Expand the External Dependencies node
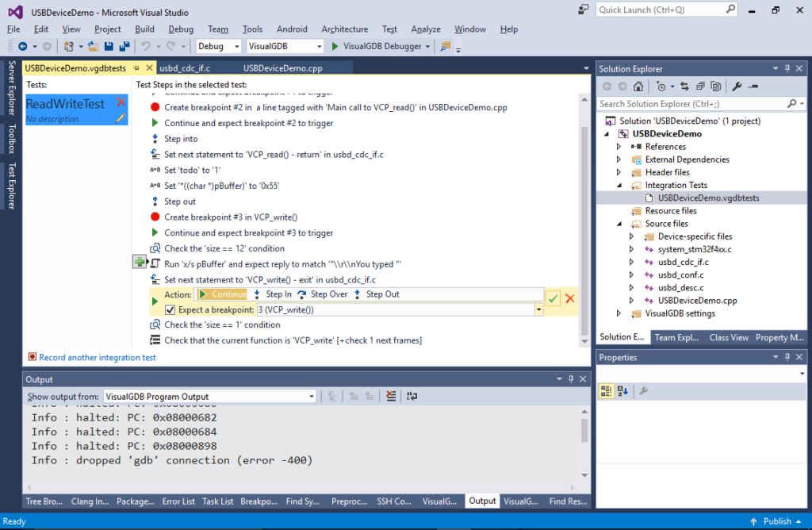 click(619, 159)
